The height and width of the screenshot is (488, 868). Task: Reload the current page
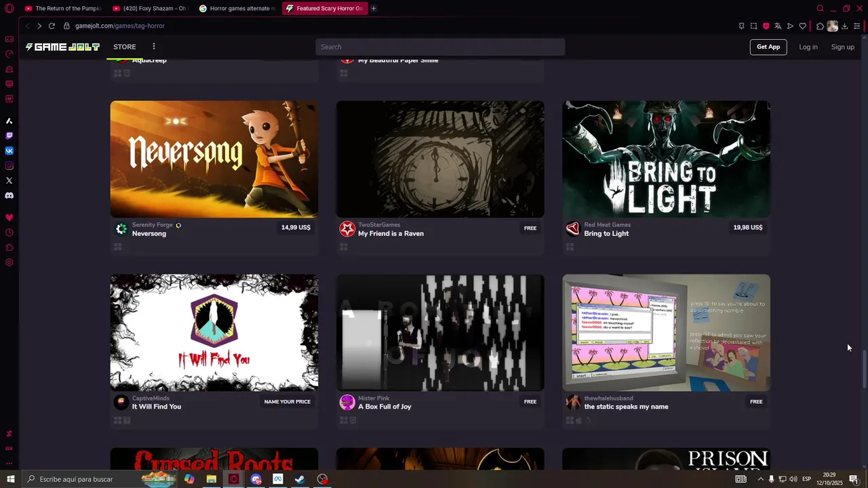click(52, 26)
